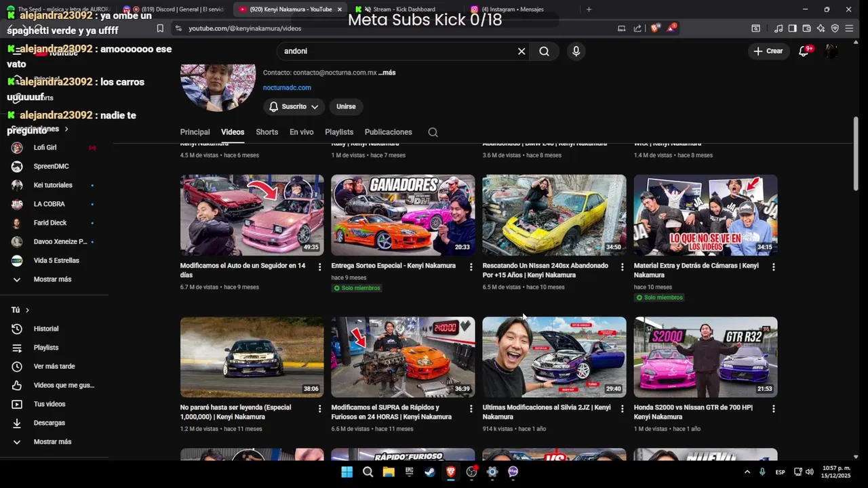Click the install app icon in address bar
Screen dimensions: 868x488
pyautogui.click(x=621, y=28)
